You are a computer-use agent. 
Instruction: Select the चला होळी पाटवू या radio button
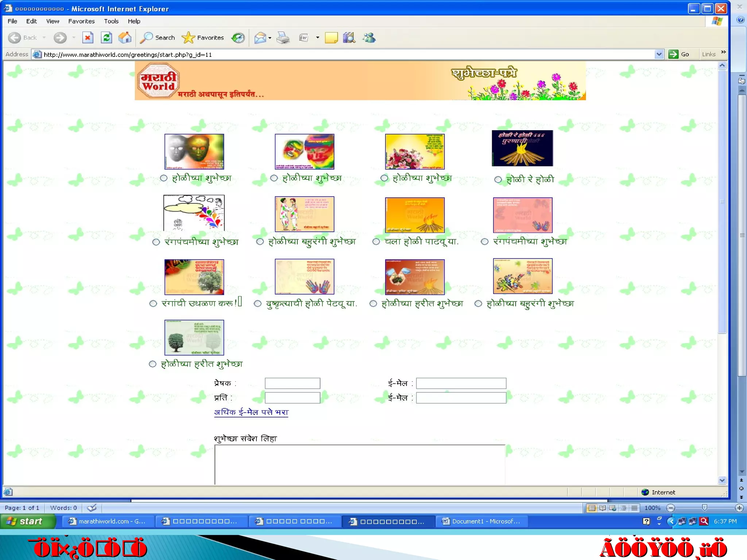tap(376, 242)
